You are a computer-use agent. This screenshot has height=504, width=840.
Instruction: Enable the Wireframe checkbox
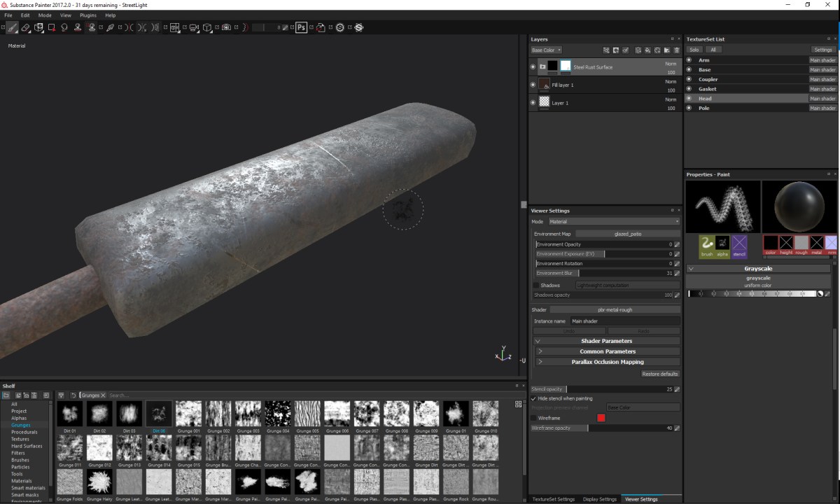pos(534,418)
